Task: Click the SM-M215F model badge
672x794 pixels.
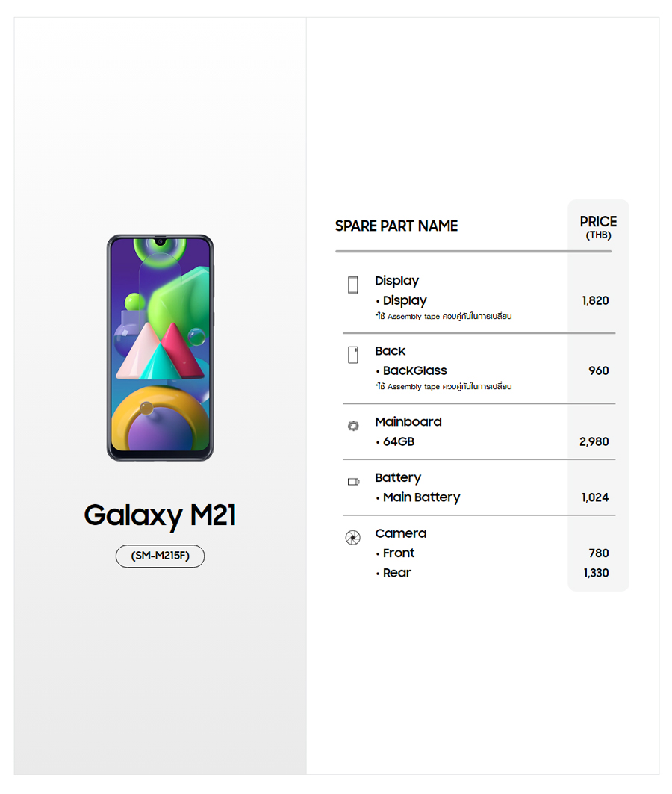Action: click(x=160, y=556)
